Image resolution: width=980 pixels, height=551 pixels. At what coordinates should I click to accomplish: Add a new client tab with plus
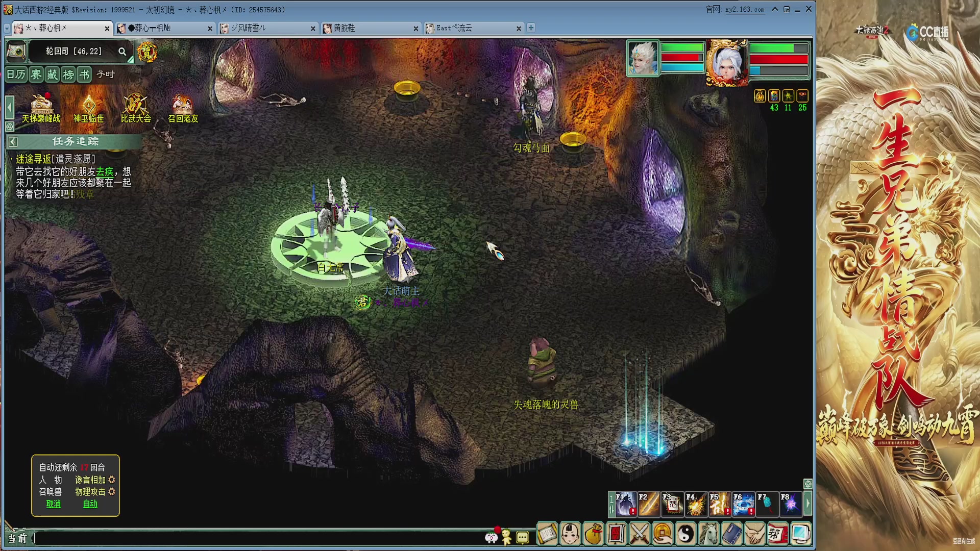pyautogui.click(x=531, y=28)
